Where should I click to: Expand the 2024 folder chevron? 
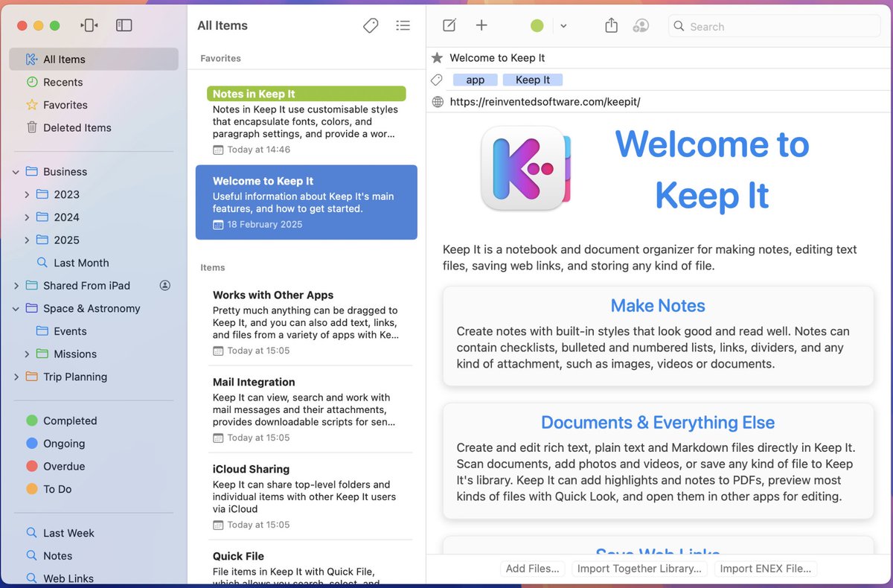[27, 217]
